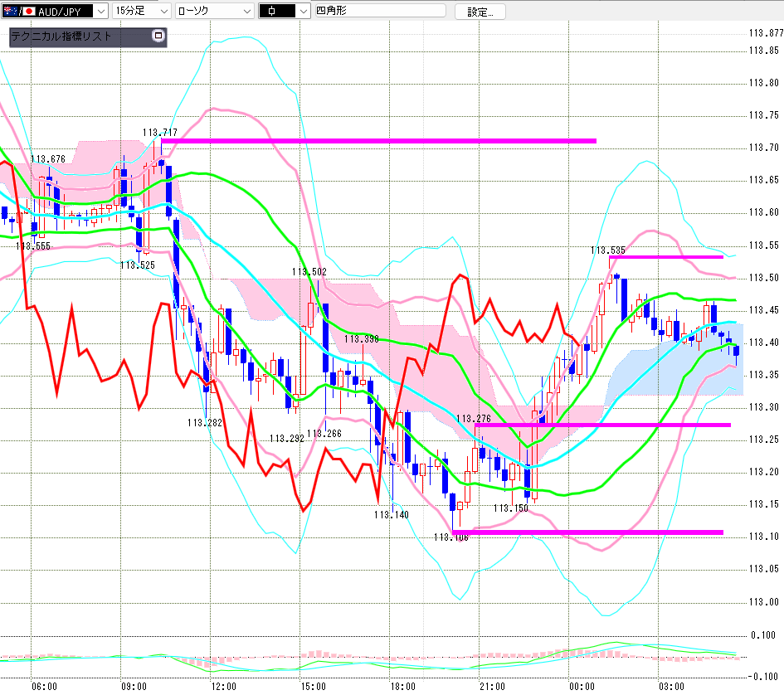Select the magenta line at 113.276

point(602,425)
